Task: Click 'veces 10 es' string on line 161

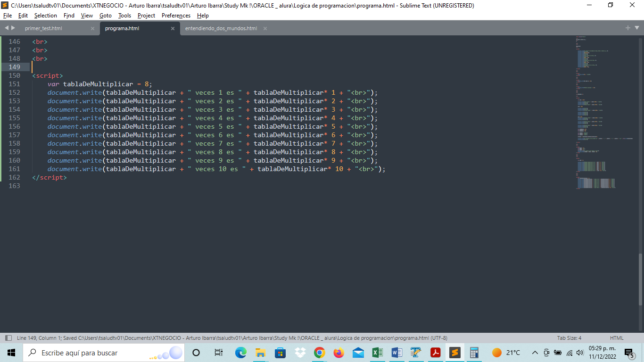Action: pyautogui.click(x=217, y=169)
